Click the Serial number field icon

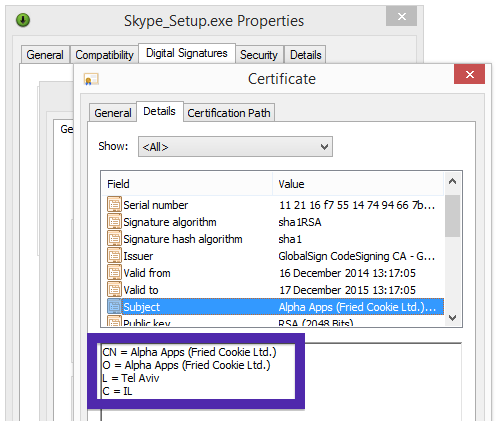pyautogui.click(x=114, y=204)
